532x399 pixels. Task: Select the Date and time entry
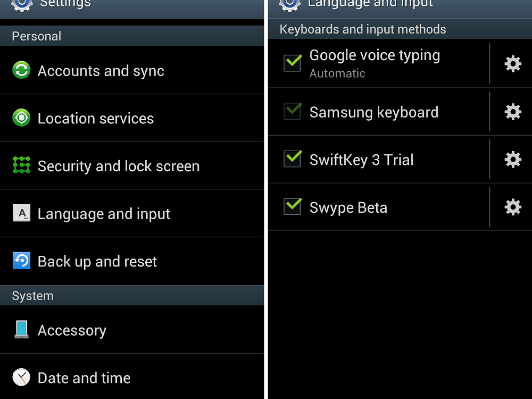tap(84, 378)
